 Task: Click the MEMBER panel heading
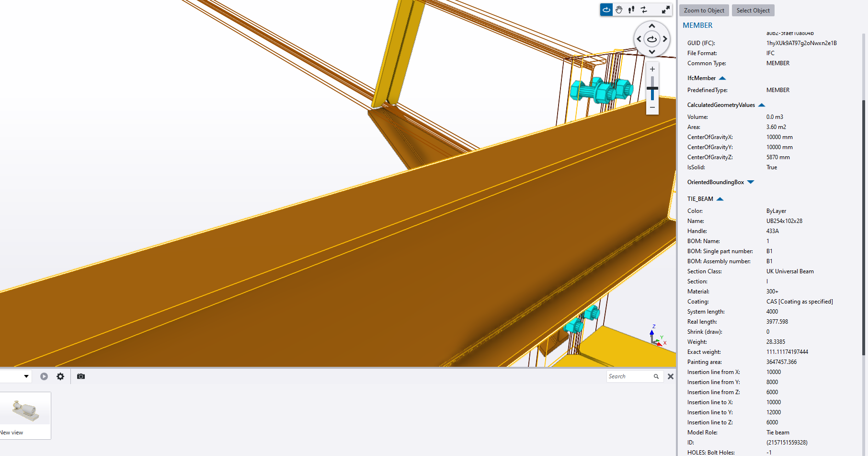(x=697, y=25)
